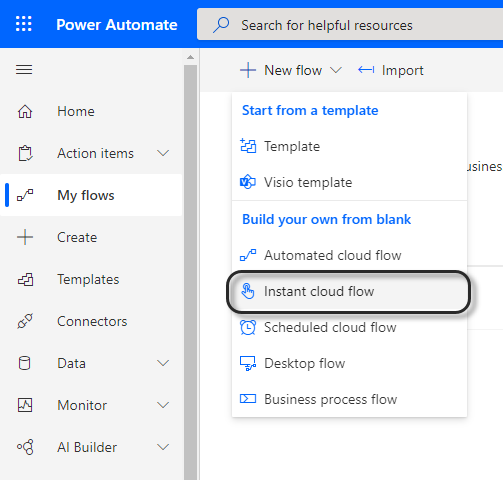Click 'Start from a template' heading

click(310, 111)
